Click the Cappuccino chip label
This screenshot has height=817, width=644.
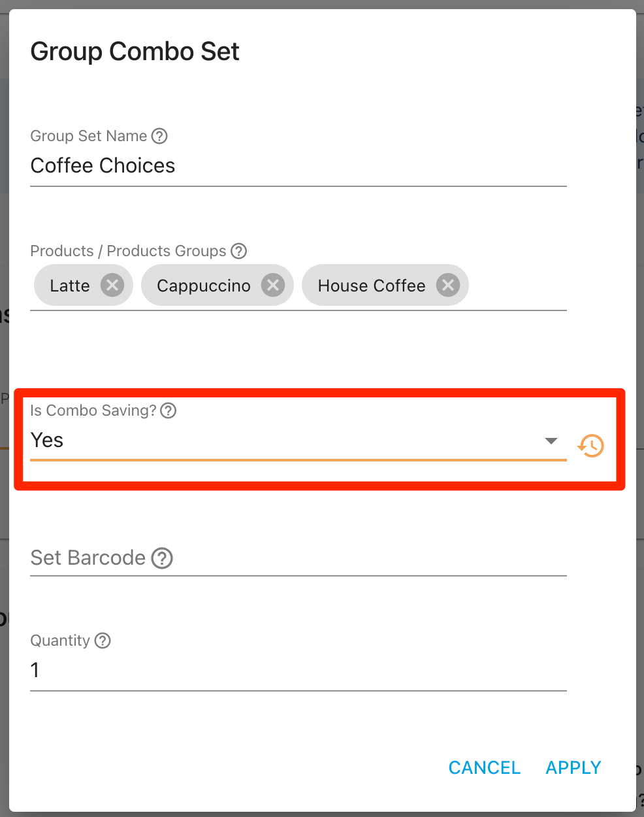click(203, 286)
